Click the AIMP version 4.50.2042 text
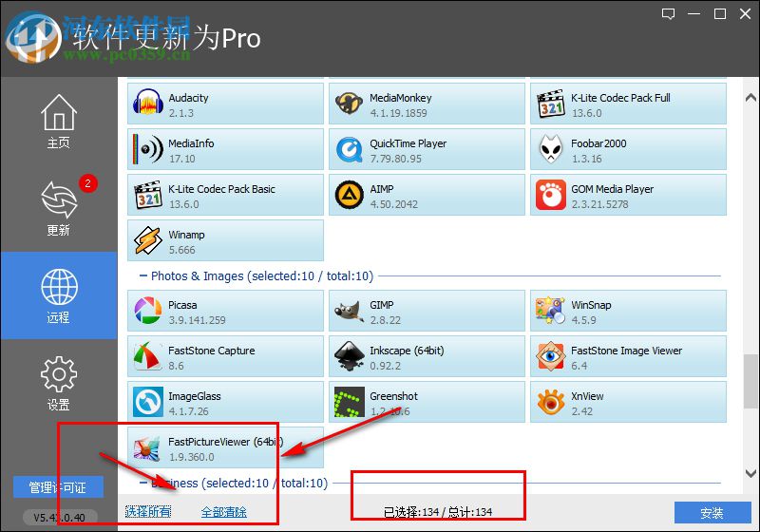 (x=393, y=204)
